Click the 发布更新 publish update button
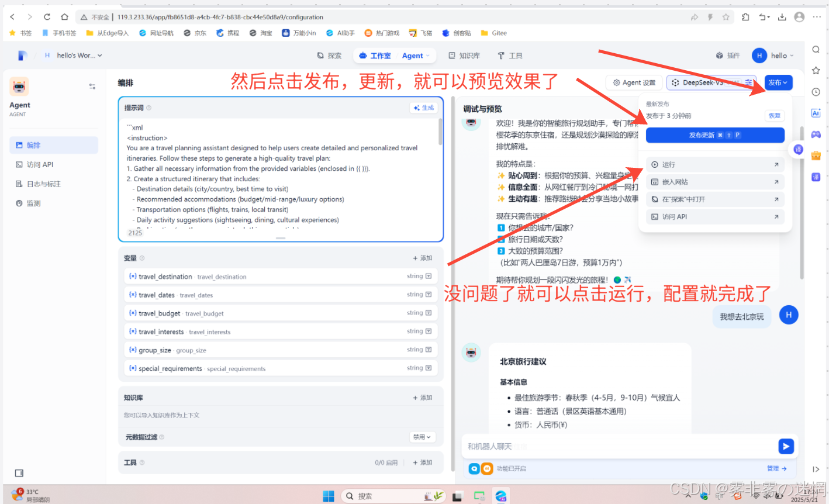Image resolution: width=829 pixels, height=504 pixels. (715, 135)
